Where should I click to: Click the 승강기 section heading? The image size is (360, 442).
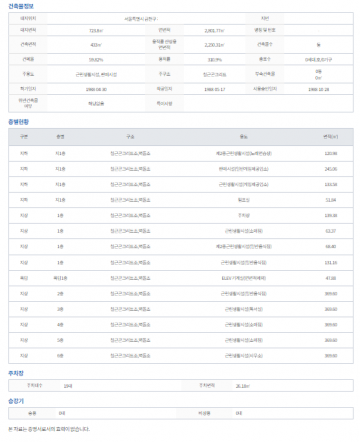[x=16, y=401]
